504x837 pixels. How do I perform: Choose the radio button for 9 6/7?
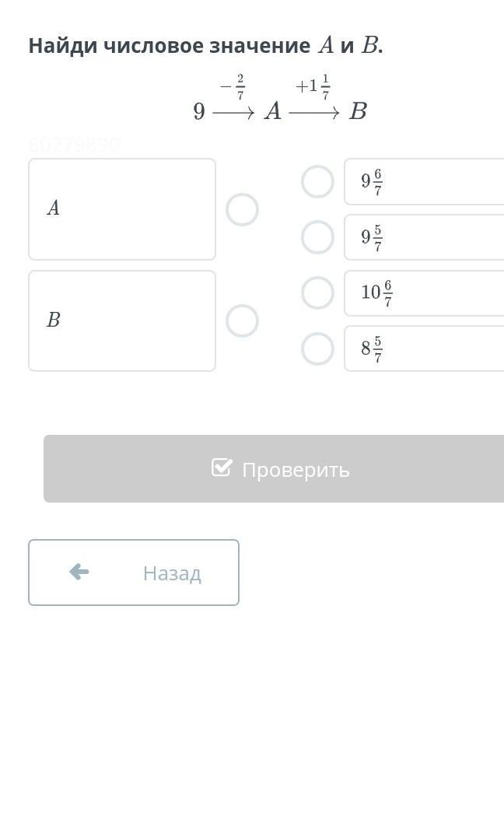(x=317, y=181)
